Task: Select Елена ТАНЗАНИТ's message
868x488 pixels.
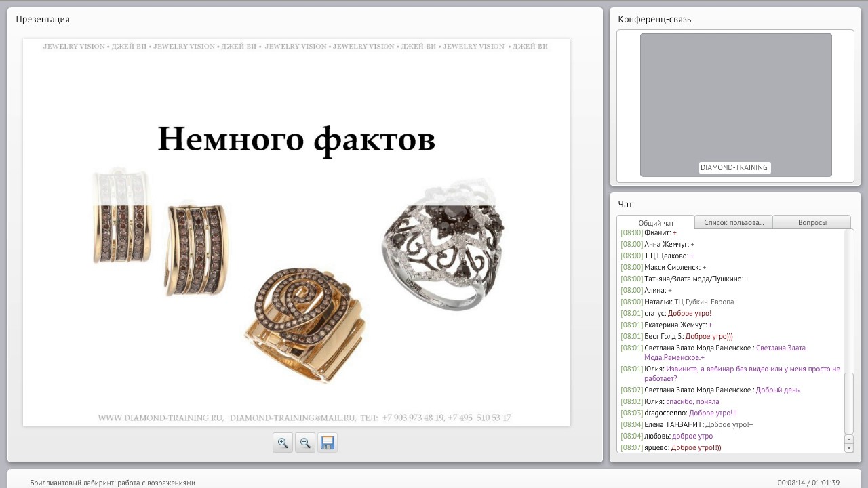Action: click(687, 424)
